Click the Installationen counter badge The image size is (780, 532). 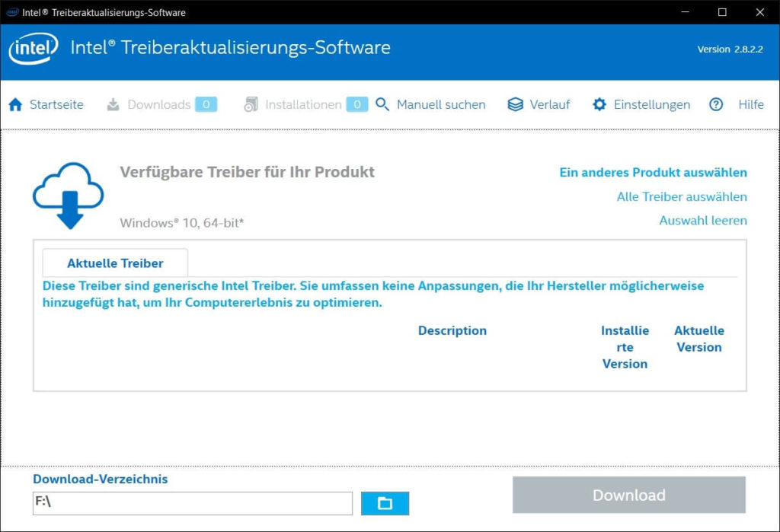pos(356,105)
